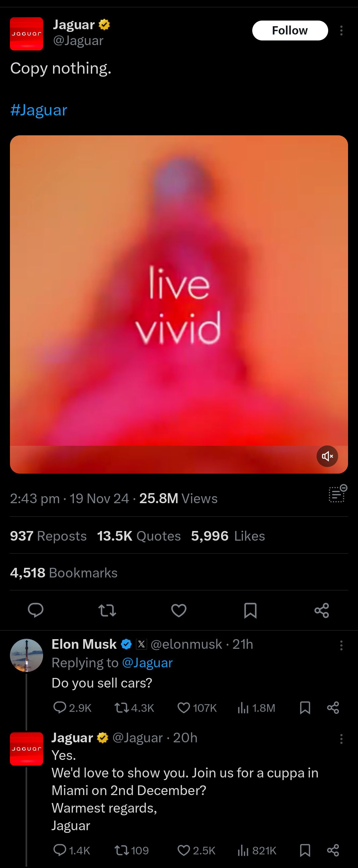Bookmark the main Jaguar post
Viewport: 358px width, 868px height.
tap(250, 610)
